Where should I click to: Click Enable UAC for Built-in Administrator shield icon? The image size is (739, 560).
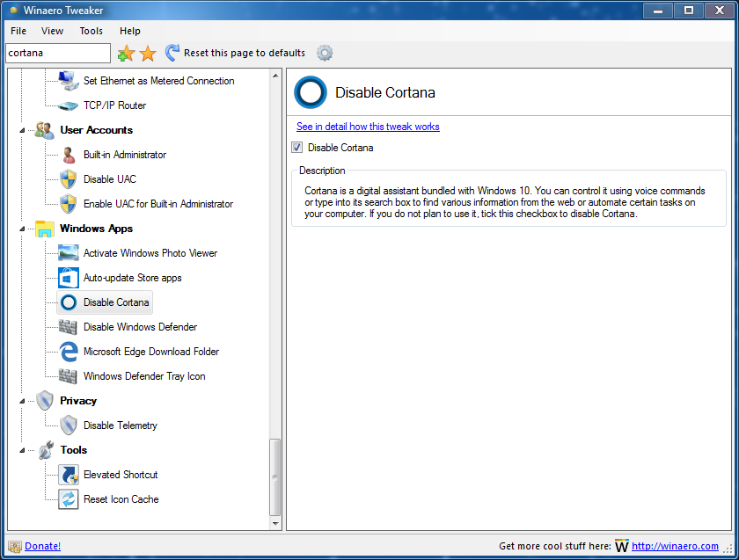[69, 203]
